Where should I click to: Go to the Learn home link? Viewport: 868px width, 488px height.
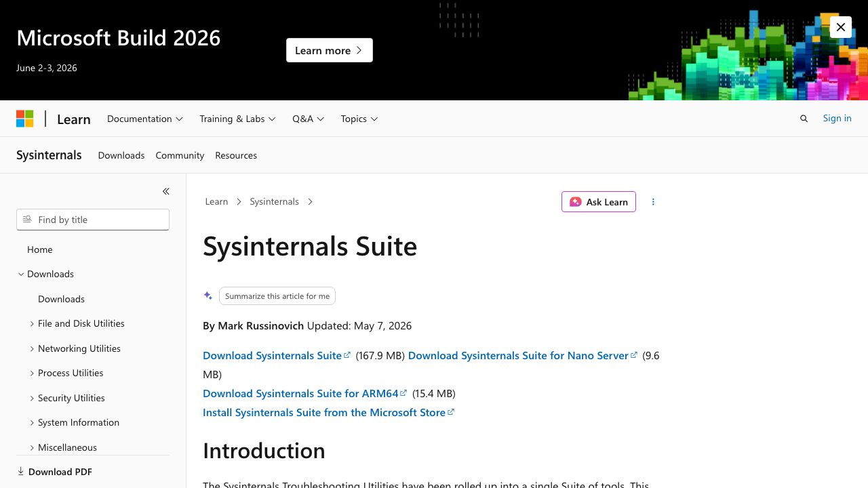74,119
